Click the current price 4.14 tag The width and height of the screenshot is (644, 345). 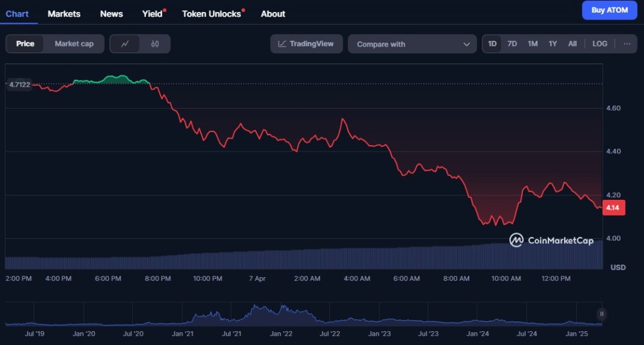click(613, 207)
